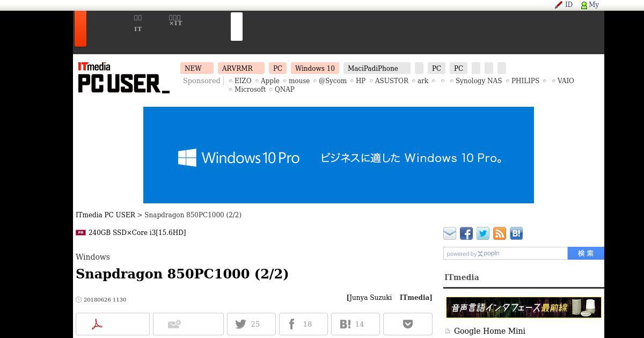Image resolution: width=644 pixels, height=338 pixels.
Task: Click ITmedia PC USER breadcrumb link
Action: (x=106, y=215)
